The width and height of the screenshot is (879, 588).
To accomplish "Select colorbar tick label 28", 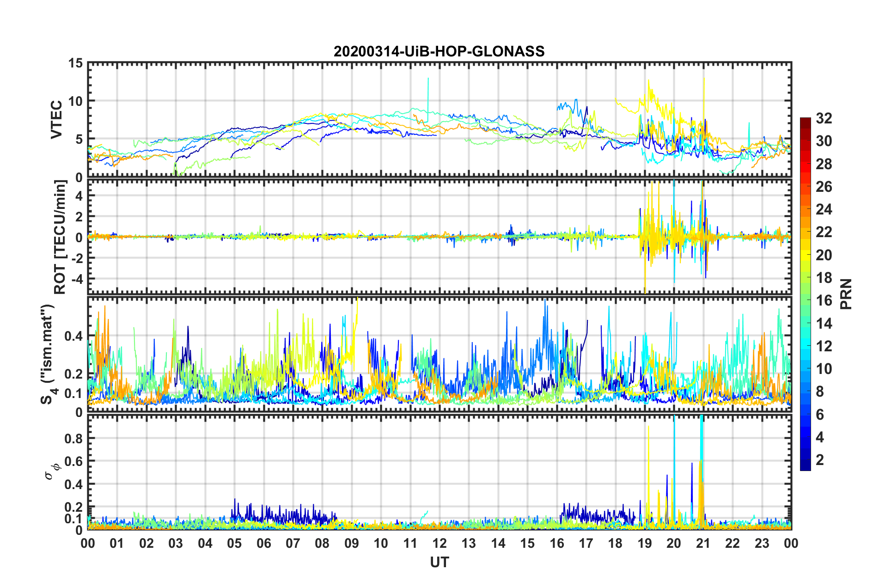I will [x=824, y=164].
